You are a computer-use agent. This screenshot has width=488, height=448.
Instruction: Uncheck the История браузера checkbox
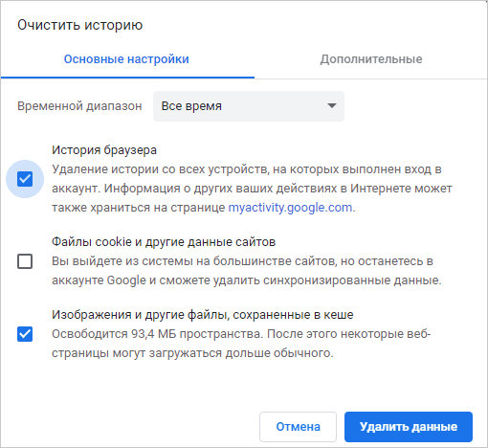click(25, 179)
